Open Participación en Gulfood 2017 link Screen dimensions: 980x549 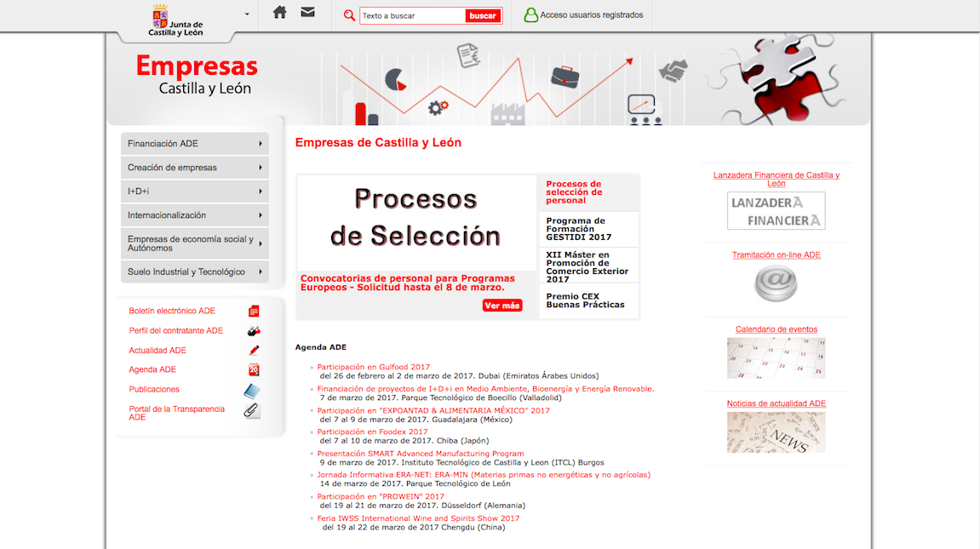click(373, 367)
